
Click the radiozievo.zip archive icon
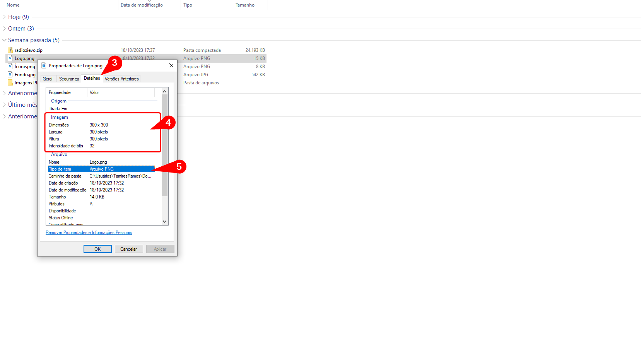click(x=10, y=50)
